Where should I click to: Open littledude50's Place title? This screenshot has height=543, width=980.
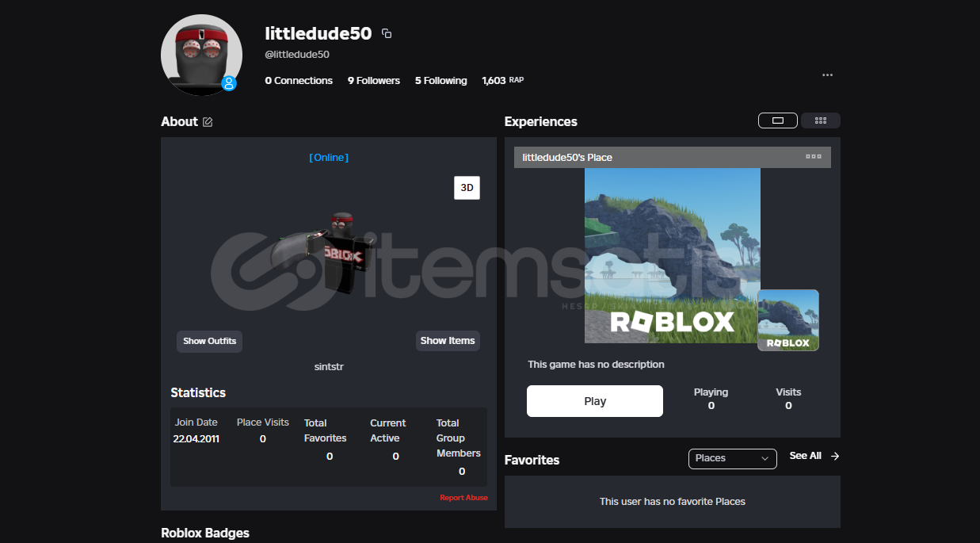coord(567,157)
